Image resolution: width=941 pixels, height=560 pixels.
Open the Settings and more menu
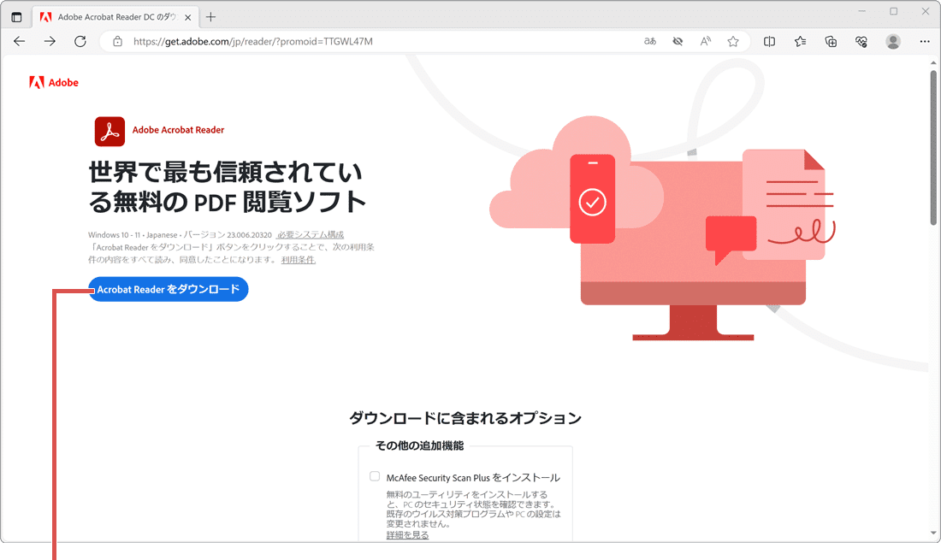coord(924,40)
